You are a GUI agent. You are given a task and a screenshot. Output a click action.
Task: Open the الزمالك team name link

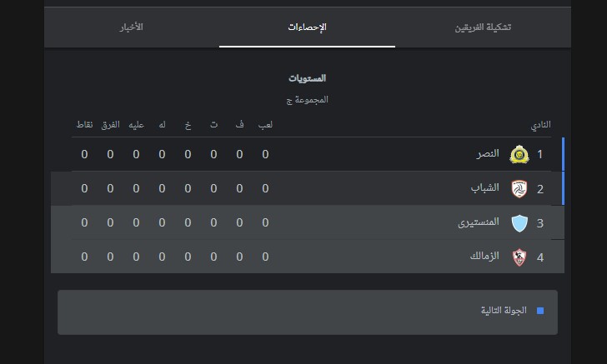pos(484,256)
